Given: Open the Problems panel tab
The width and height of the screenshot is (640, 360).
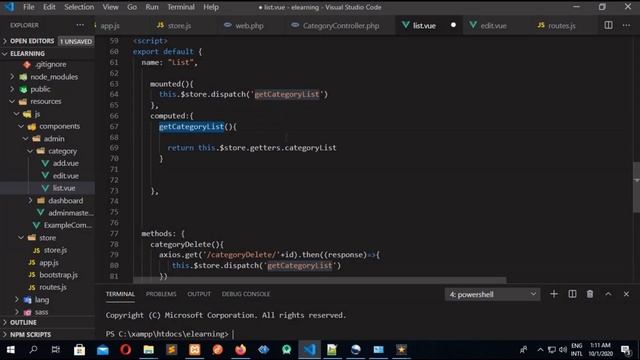Looking at the screenshot, I should pyautogui.click(x=161, y=294).
